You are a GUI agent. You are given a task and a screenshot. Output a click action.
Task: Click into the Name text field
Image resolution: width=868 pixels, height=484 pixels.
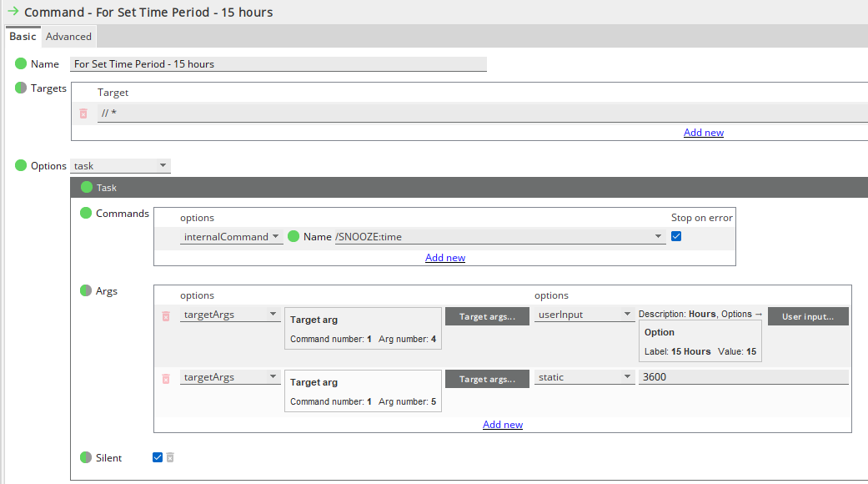click(x=278, y=64)
